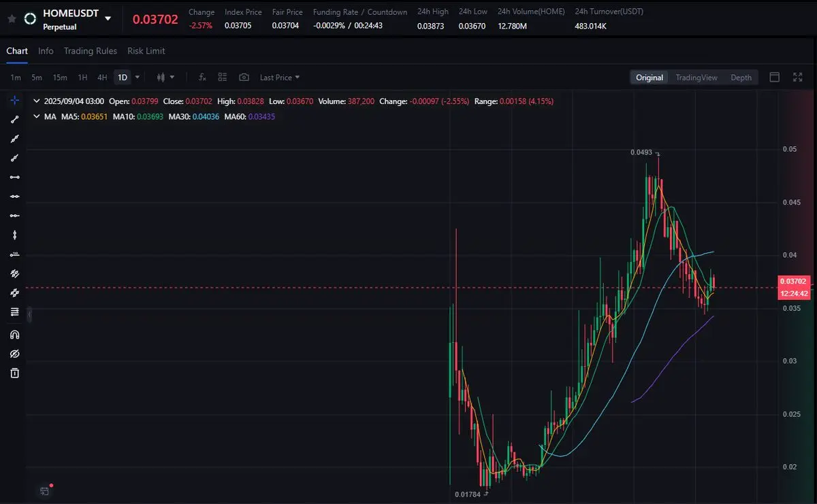The image size is (817, 504).
Task: Click the -2.57% change value
Action: [200, 26]
